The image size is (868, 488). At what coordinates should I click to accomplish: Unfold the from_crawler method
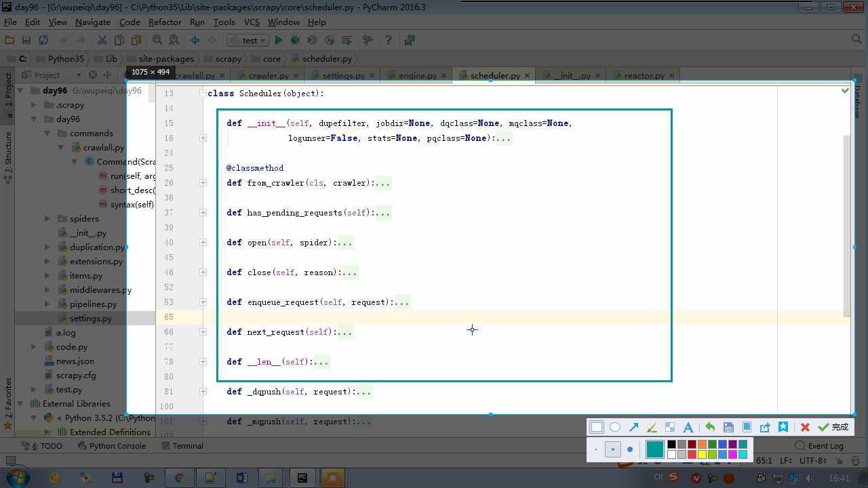coord(203,183)
